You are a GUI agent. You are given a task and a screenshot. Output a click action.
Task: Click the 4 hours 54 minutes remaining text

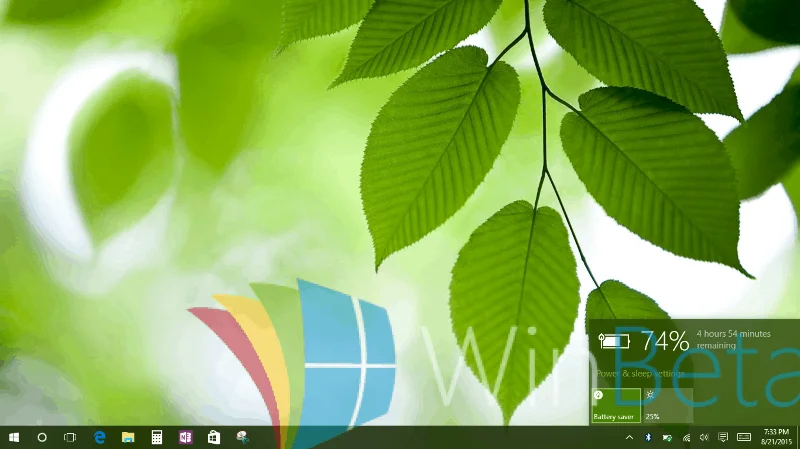(733, 339)
